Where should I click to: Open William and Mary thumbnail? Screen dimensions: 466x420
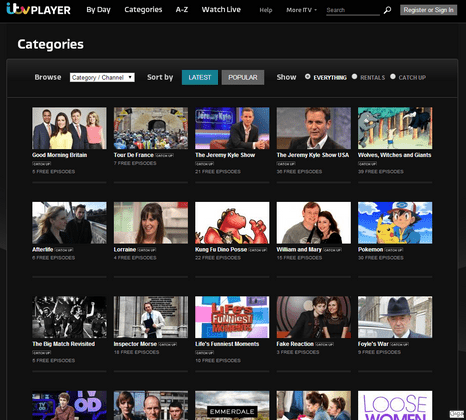314,223
